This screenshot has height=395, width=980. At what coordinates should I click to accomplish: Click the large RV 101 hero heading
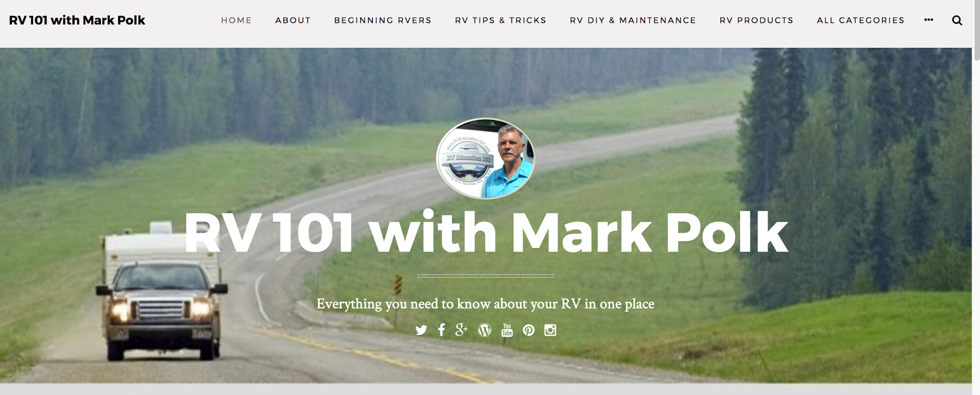click(x=486, y=233)
